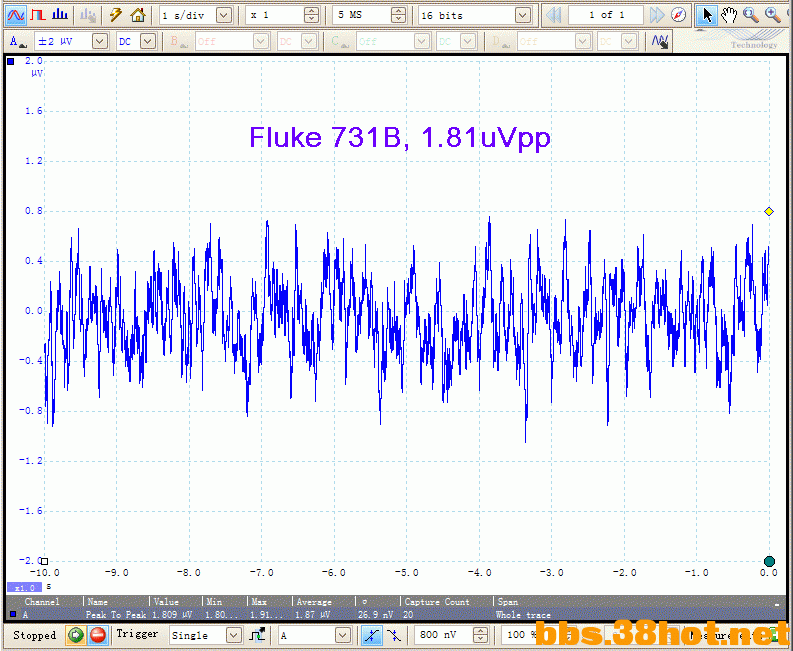Open the 1 s/div timebase dropdown

[x=224, y=15]
